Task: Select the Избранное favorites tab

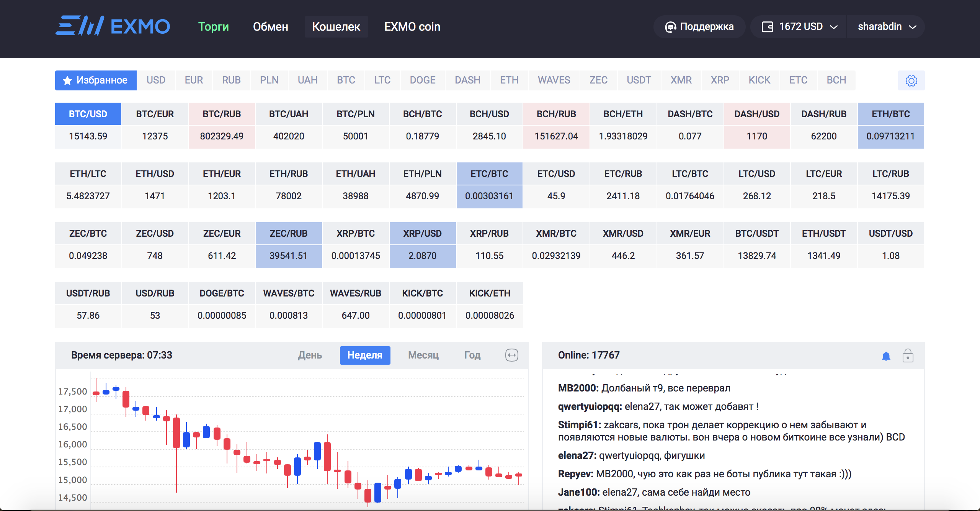Action: (96, 80)
